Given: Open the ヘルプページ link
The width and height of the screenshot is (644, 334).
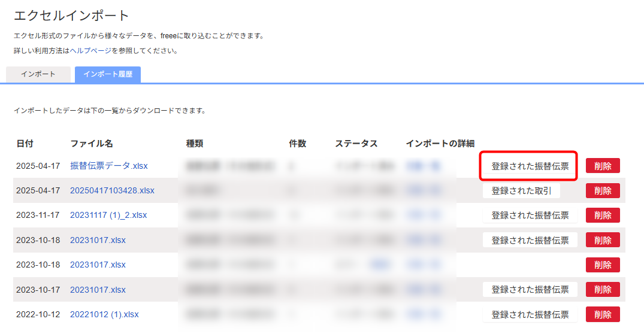Looking at the screenshot, I should pyautogui.click(x=90, y=51).
